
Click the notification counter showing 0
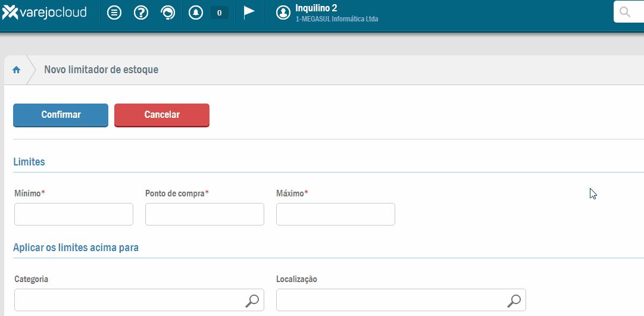219,12
